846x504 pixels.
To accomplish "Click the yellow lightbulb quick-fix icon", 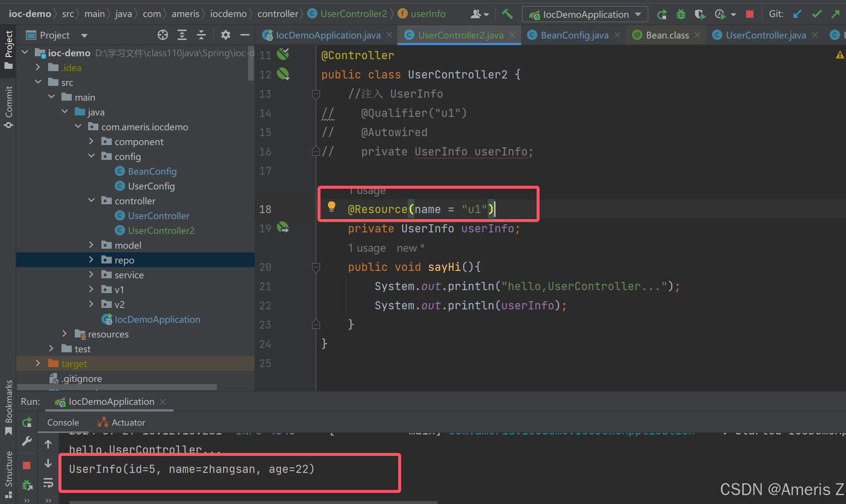I will [332, 206].
